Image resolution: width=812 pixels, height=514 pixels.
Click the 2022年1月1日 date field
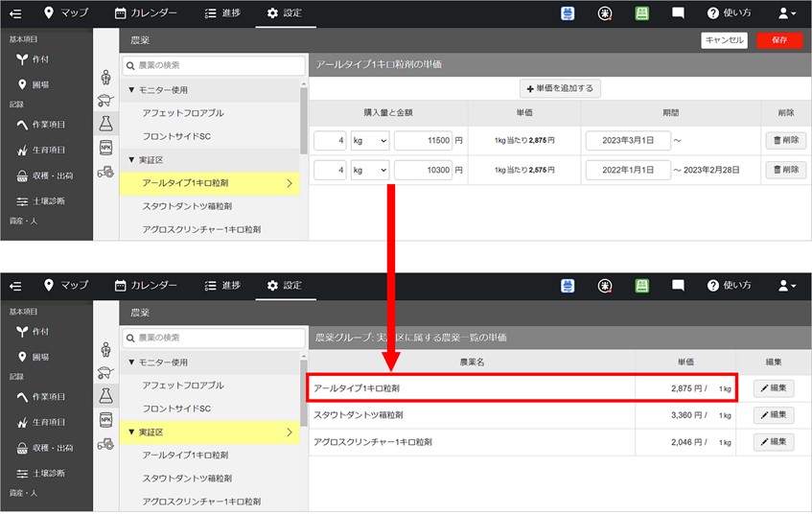tap(627, 170)
